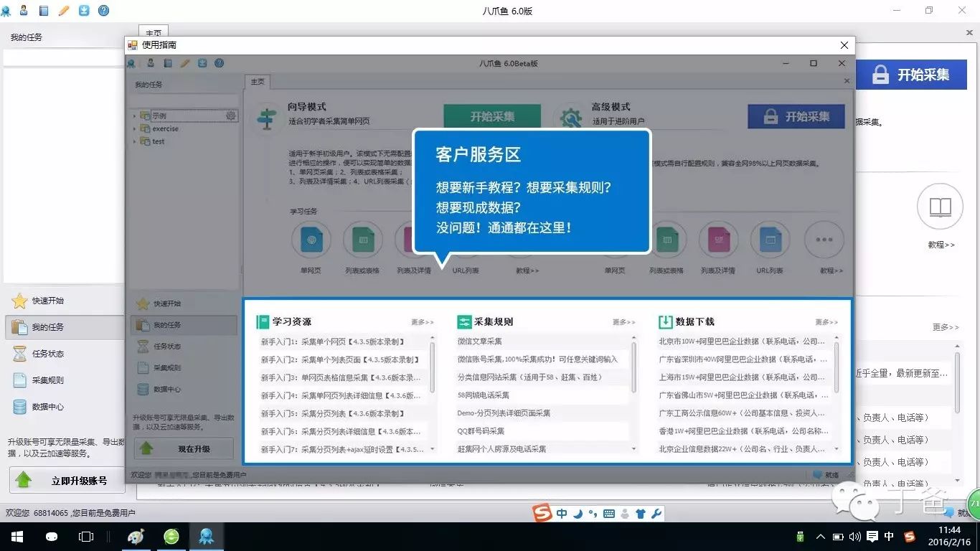The image size is (980, 551).
Task: Expand the 示例 folder in guide tree
Action: (134, 116)
